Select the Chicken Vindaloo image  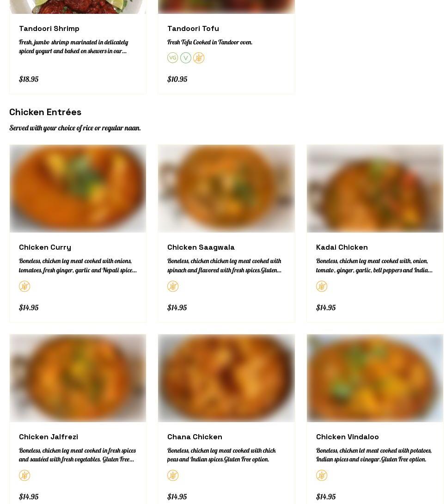(375, 378)
